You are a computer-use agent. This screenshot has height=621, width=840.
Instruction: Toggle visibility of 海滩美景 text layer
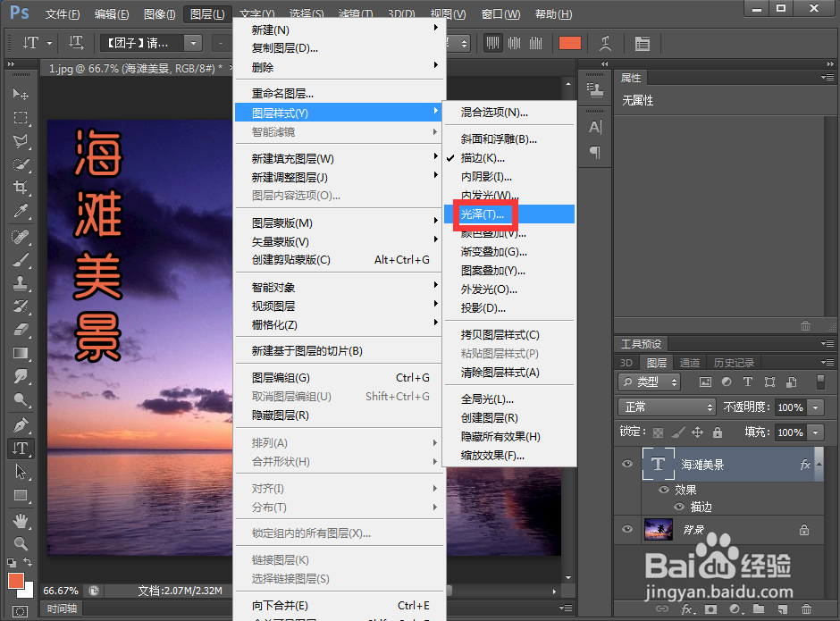(x=627, y=463)
